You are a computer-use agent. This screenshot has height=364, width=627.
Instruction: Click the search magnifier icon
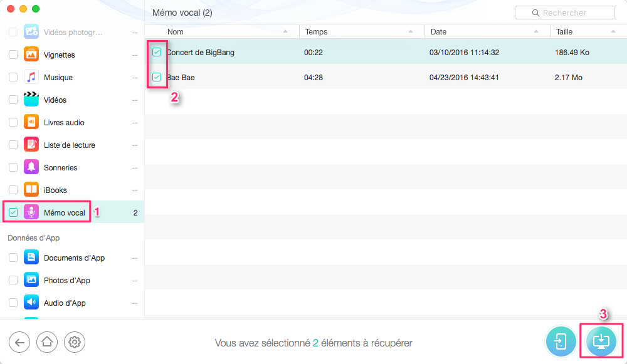(x=535, y=13)
